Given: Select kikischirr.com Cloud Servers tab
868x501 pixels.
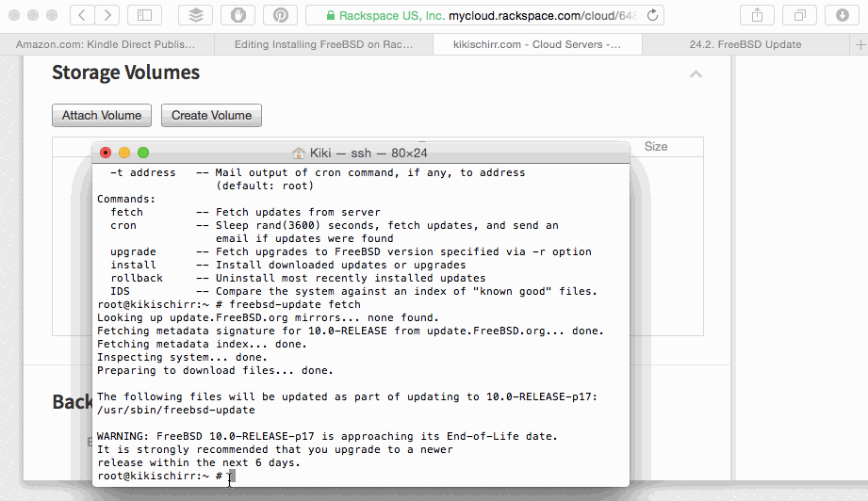Looking at the screenshot, I should click(x=537, y=45).
